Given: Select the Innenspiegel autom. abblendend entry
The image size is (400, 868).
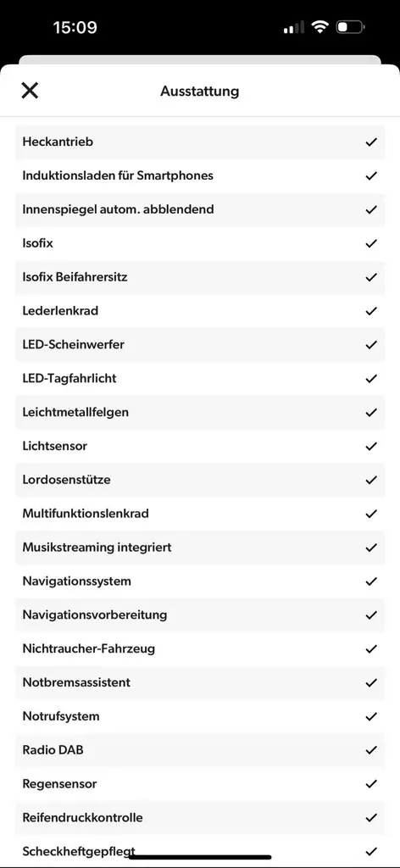Looking at the screenshot, I should (x=200, y=210).
